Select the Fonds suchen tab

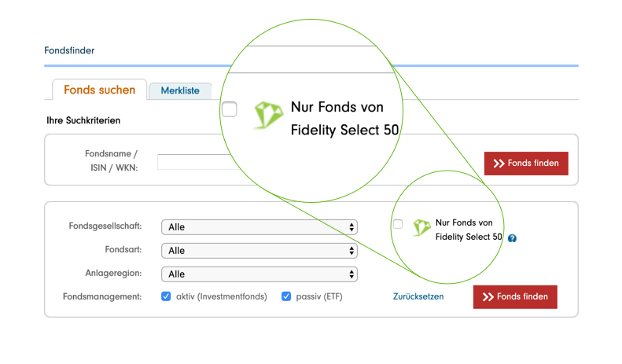[99, 90]
